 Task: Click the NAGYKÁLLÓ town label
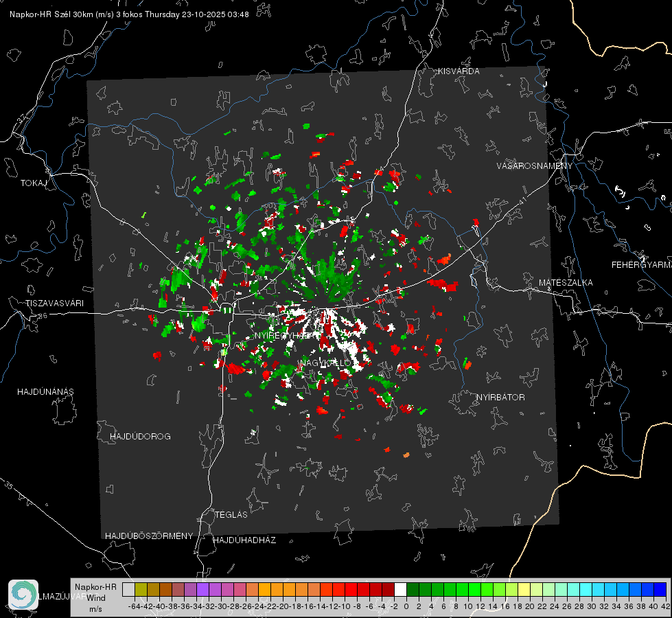325,363
